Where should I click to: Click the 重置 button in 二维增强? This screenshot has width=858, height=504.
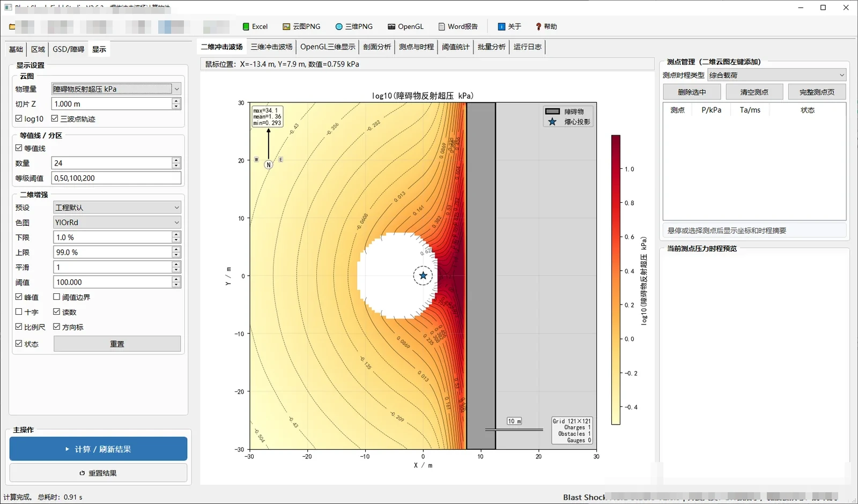coord(117,344)
